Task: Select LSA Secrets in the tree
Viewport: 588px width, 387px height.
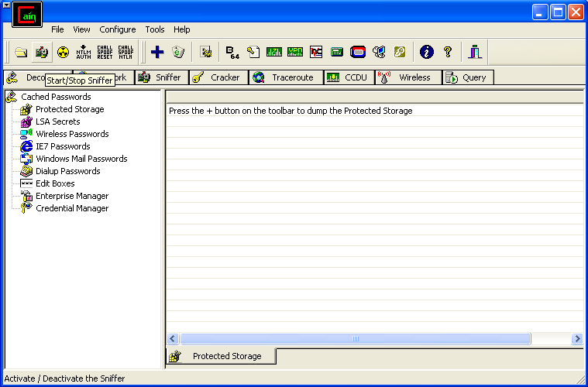Action: click(x=58, y=122)
